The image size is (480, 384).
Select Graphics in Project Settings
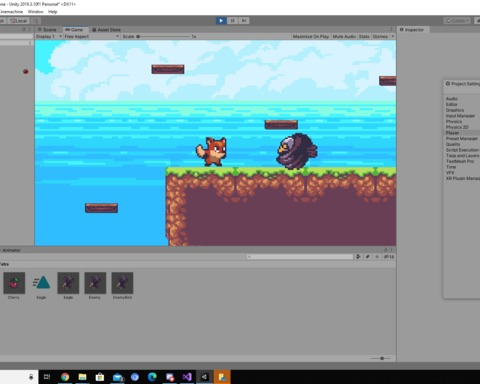(x=455, y=110)
